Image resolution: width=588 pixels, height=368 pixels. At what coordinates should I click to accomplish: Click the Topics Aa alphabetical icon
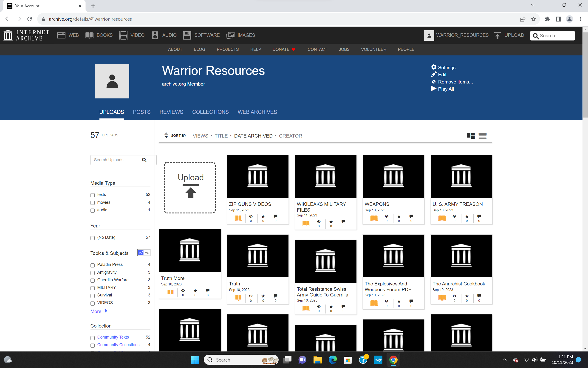[x=147, y=253]
